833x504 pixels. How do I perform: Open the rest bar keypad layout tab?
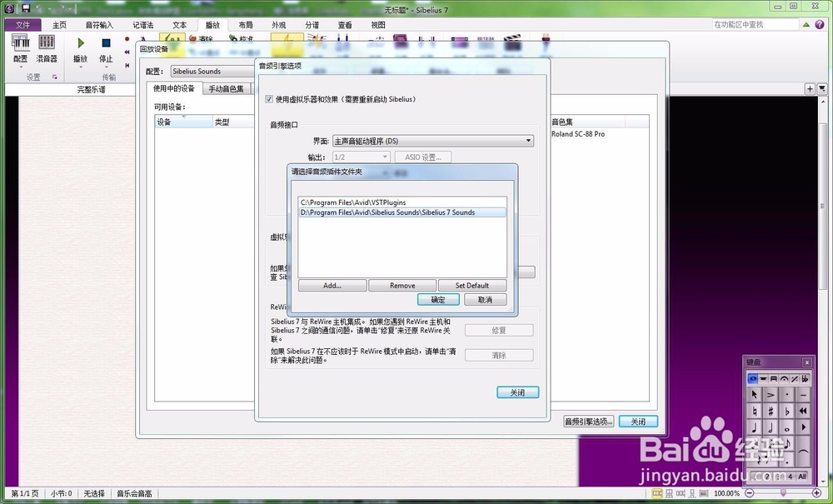[763, 379]
